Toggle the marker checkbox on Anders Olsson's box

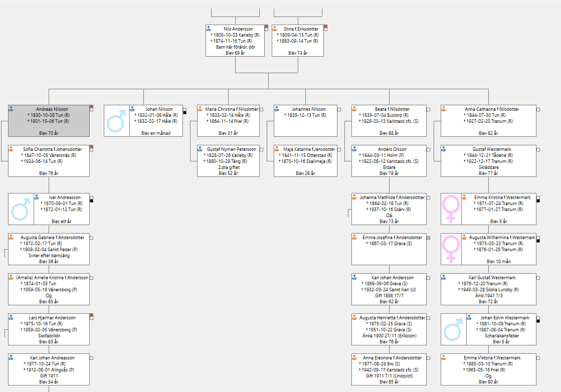pyautogui.click(x=428, y=149)
